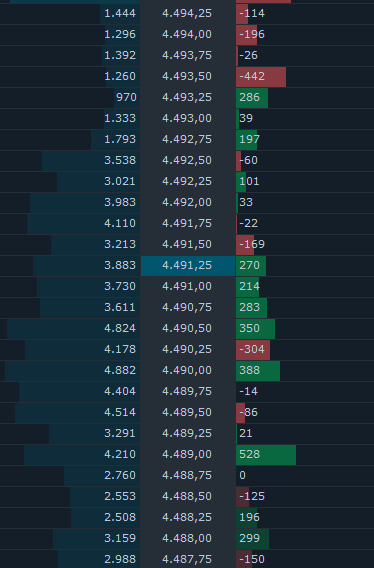Viewport: 374px width, 568px height.
Task: Select price 4.491,50
Action: tap(187, 245)
